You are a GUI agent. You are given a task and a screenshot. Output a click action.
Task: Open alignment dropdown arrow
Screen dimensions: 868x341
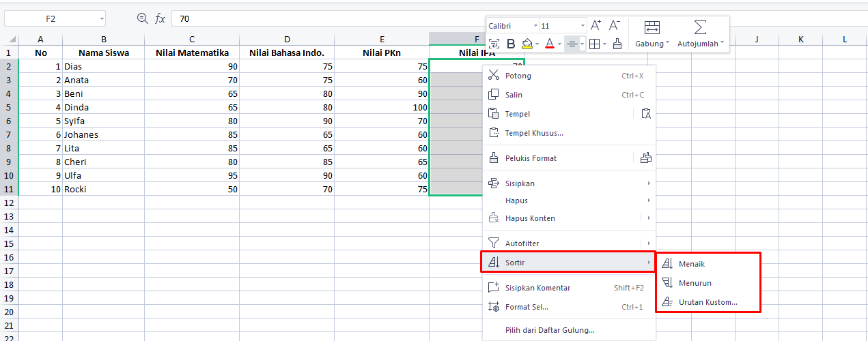[x=583, y=44]
